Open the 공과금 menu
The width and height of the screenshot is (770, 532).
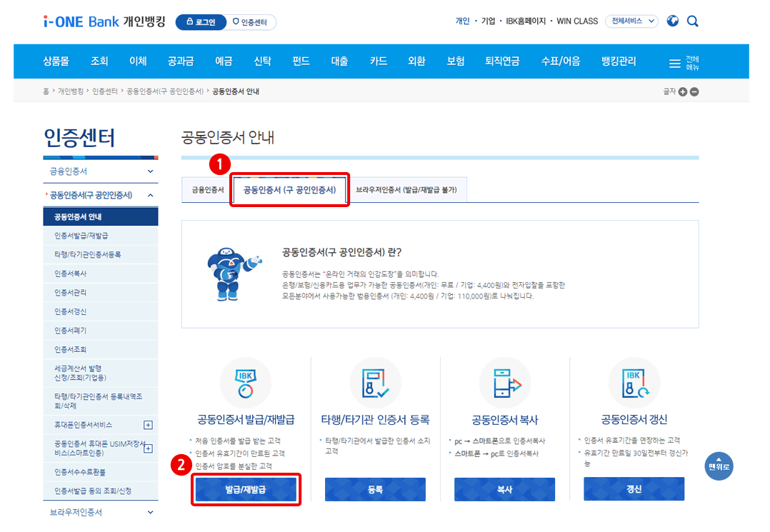pos(181,61)
